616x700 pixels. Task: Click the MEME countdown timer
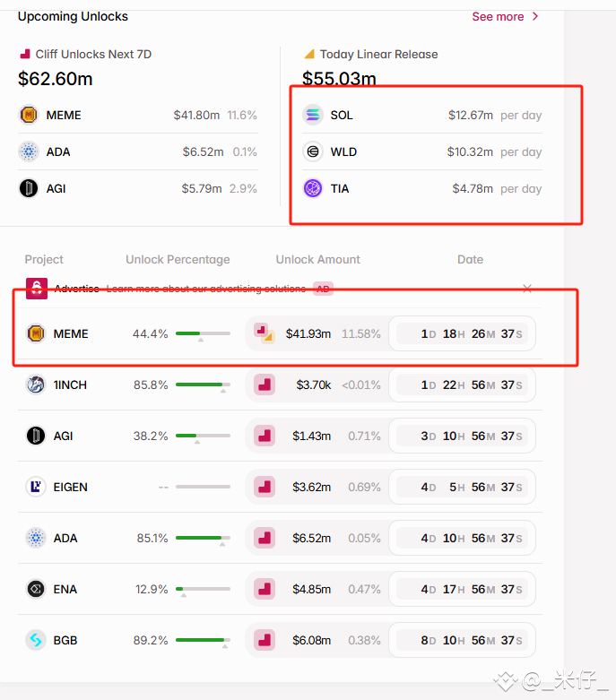pyautogui.click(x=463, y=333)
